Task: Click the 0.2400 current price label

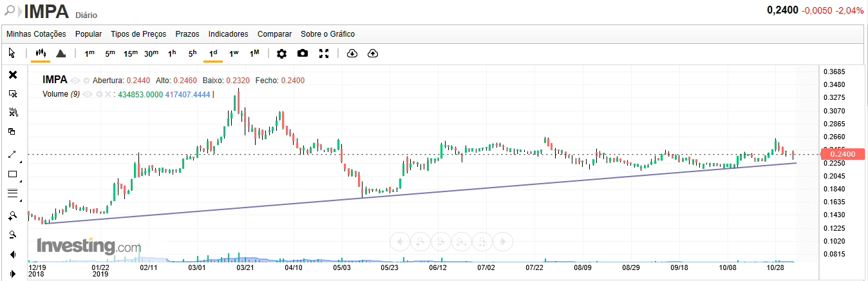Action: 842,155
